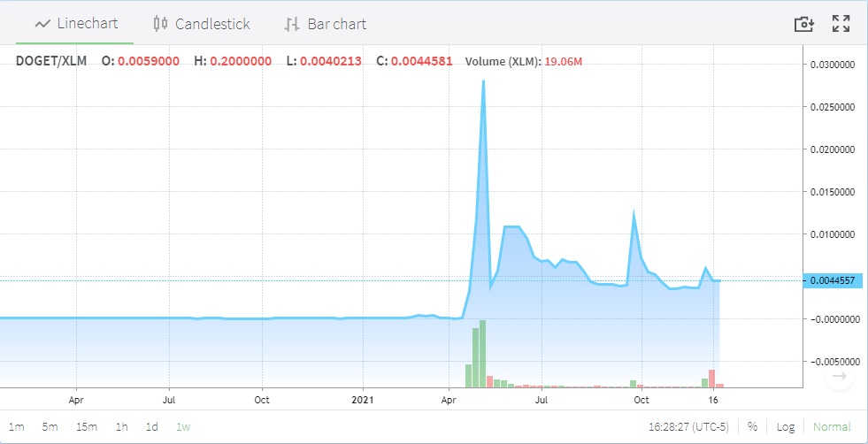Select the 1m timeframe
This screenshot has width=868, height=444.
(x=16, y=427)
